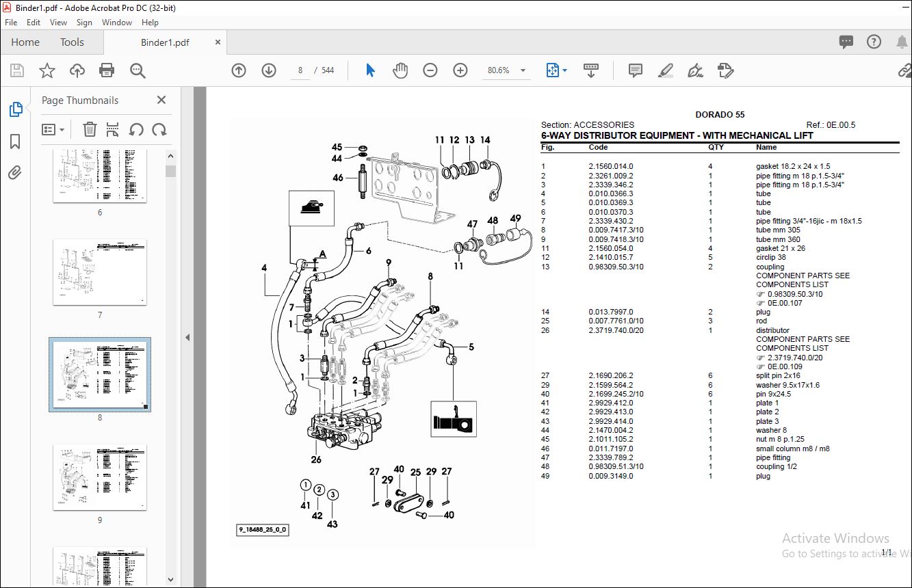Upload file with the cloud arrow icon
This screenshot has width=912, height=588.
click(x=77, y=70)
